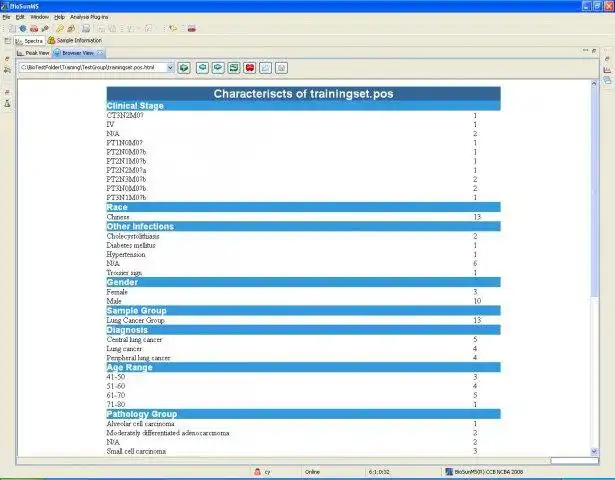The height and width of the screenshot is (480, 615).
Task: Maximize the Browser View panel
Action: coord(594,51)
